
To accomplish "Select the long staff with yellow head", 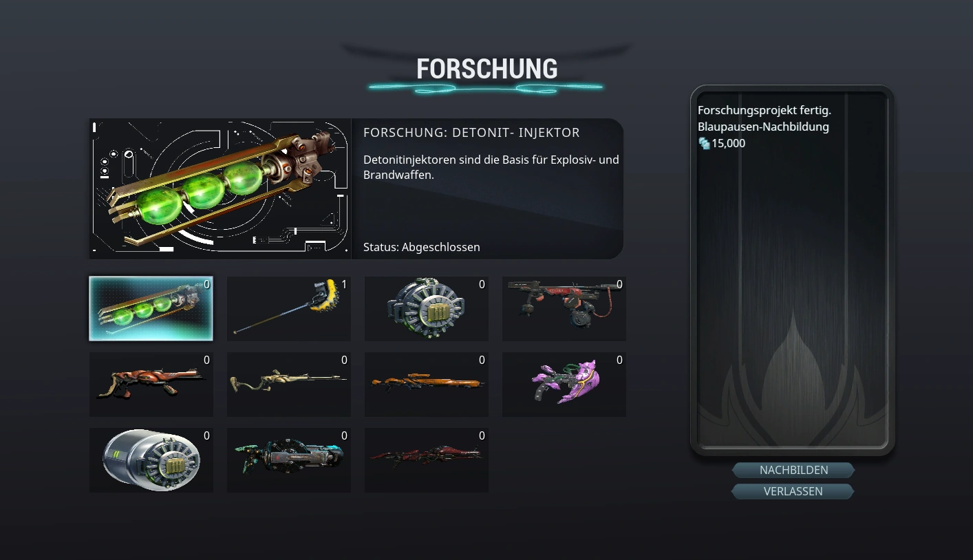I will 289,309.
